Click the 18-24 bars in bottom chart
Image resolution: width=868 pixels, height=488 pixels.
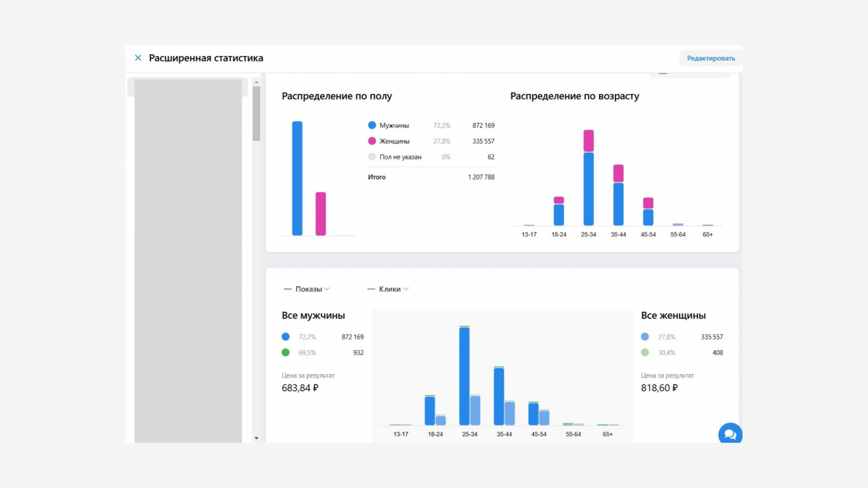[435, 410]
